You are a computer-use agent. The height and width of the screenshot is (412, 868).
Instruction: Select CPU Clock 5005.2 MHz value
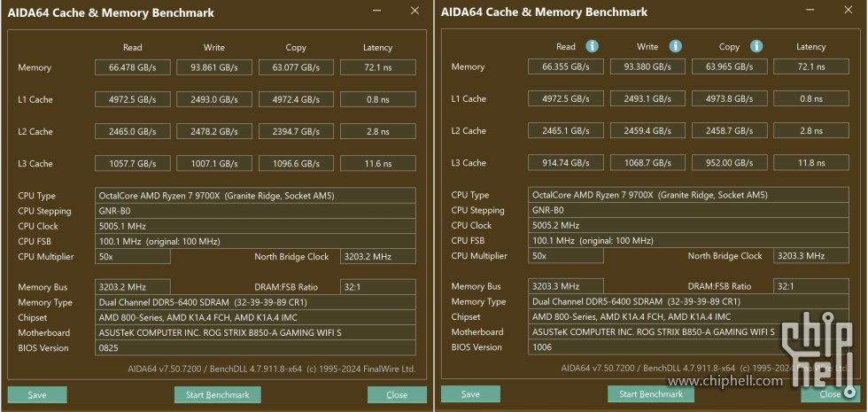click(x=688, y=225)
